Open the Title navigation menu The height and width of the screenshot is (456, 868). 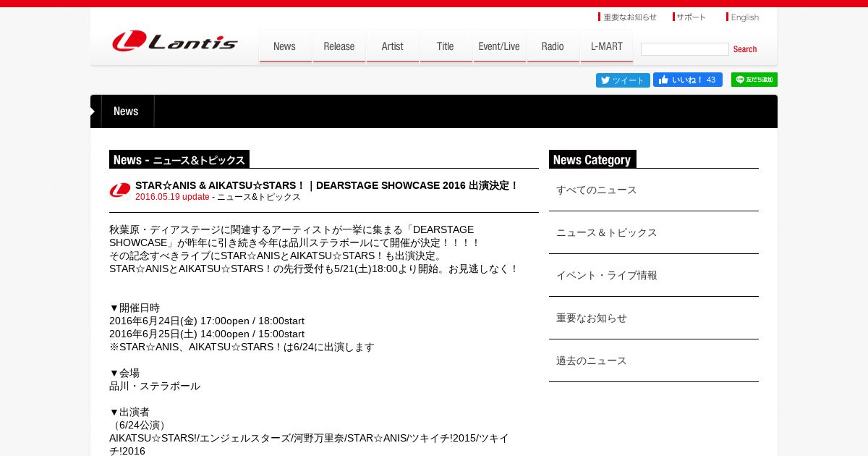[x=446, y=46]
